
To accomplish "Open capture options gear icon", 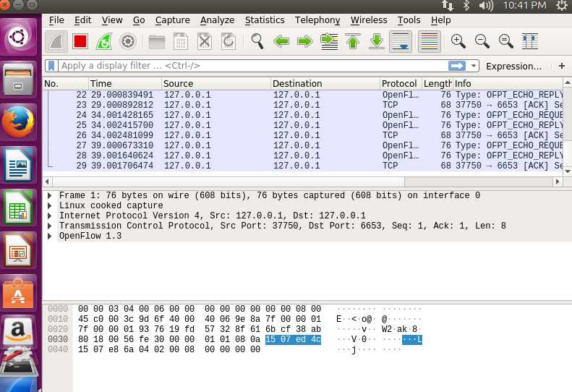I will coord(128,41).
